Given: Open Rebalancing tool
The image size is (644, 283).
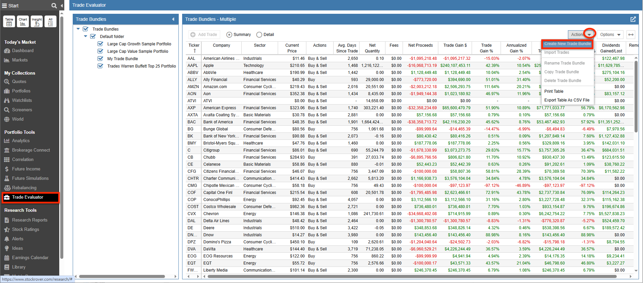Looking at the screenshot, I should pos(24,188).
